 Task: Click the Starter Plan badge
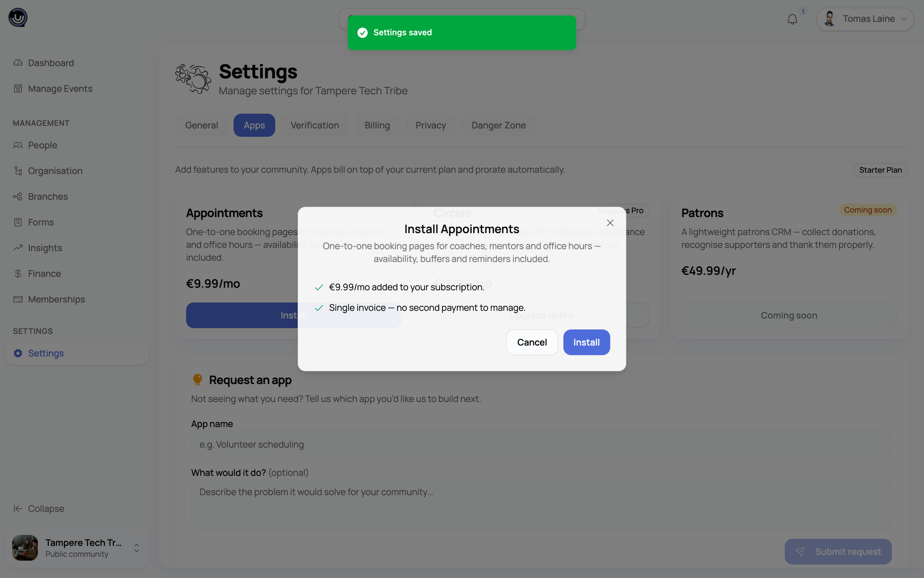(880, 170)
